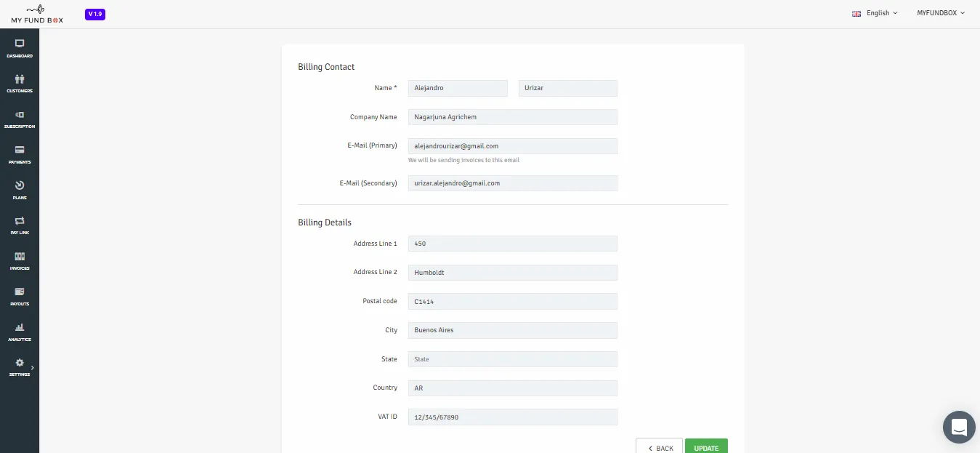Click the My Fund Box logo
The height and width of the screenshot is (453, 980).
37,14
